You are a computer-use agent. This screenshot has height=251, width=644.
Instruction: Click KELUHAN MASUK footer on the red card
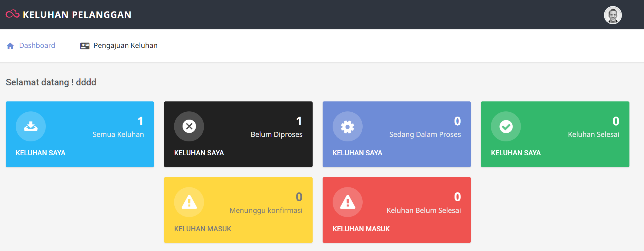click(361, 229)
